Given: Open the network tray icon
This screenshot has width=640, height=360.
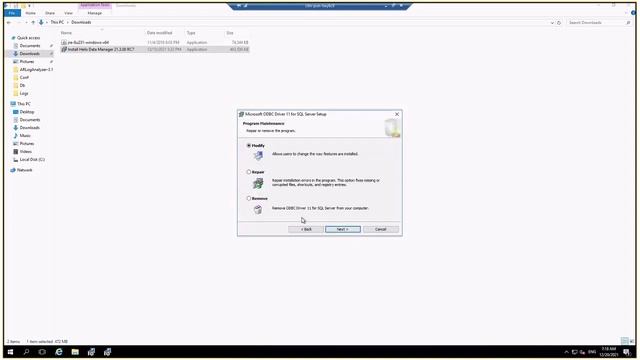Looking at the screenshot, I should coord(575,352).
